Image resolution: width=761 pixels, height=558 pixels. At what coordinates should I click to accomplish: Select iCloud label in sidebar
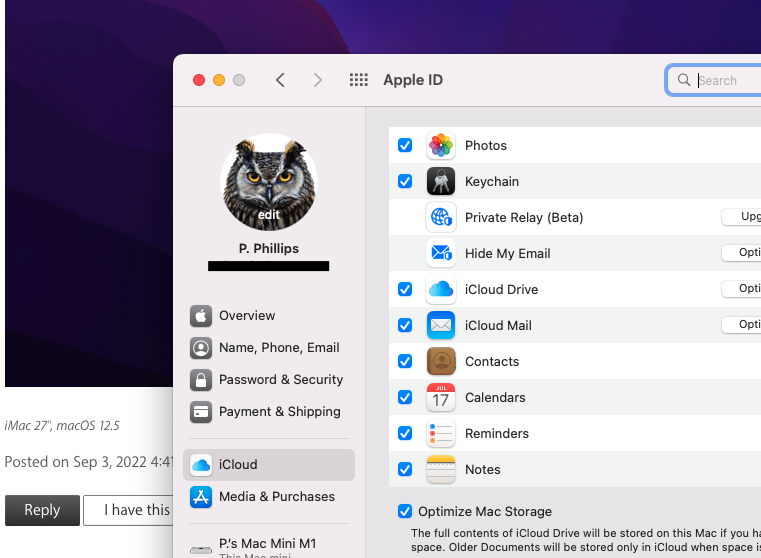point(238,465)
